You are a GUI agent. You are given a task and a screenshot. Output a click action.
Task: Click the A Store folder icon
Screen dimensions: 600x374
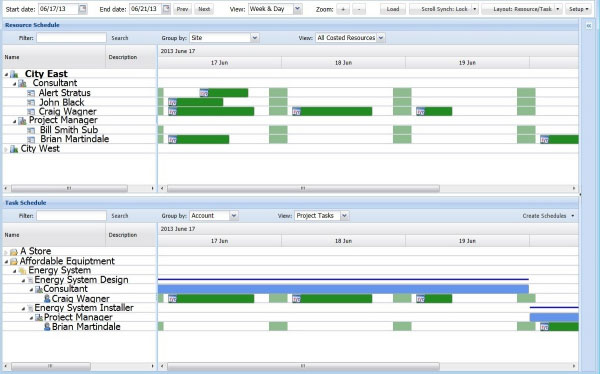pos(14,252)
